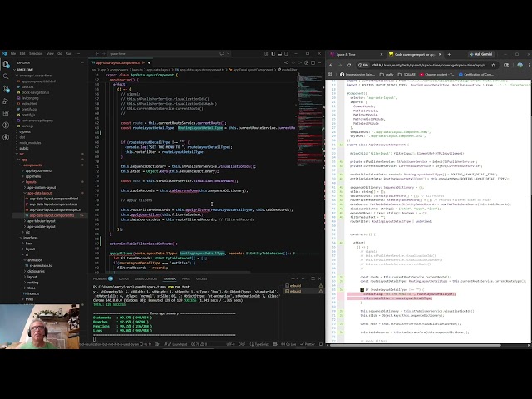Close the Code coverage report browser tab

tap(440, 54)
